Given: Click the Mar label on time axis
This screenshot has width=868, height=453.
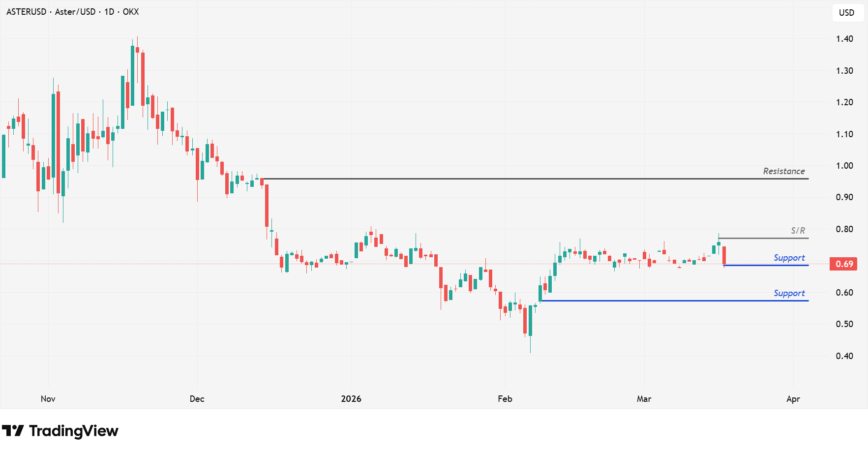Looking at the screenshot, I should click(x=644, y=399).
